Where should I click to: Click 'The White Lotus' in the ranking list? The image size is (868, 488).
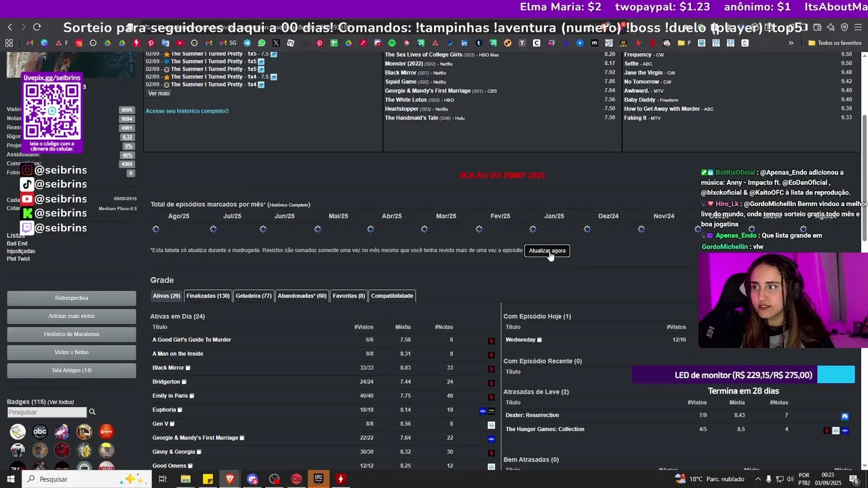406,100
